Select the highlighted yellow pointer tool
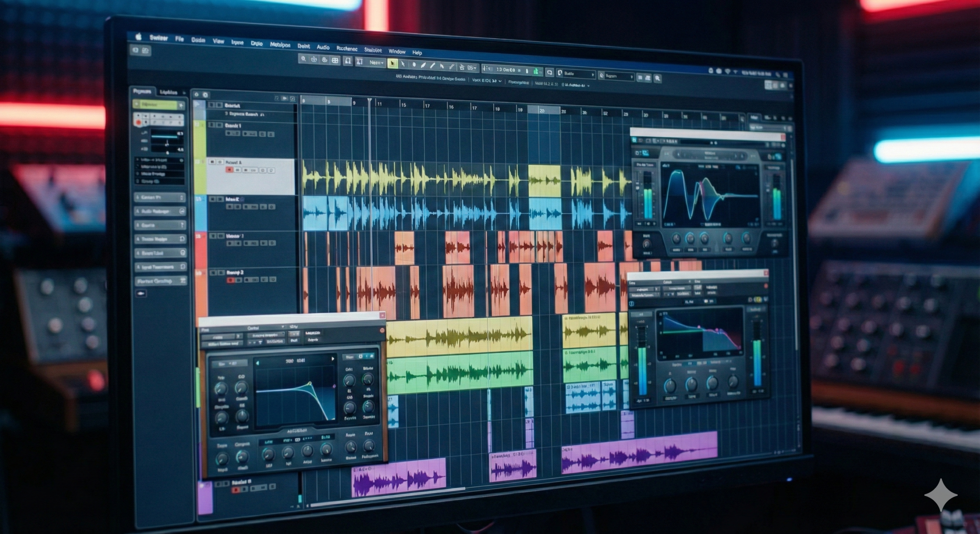Screen dimensions: 980x534 click(392, 63)
